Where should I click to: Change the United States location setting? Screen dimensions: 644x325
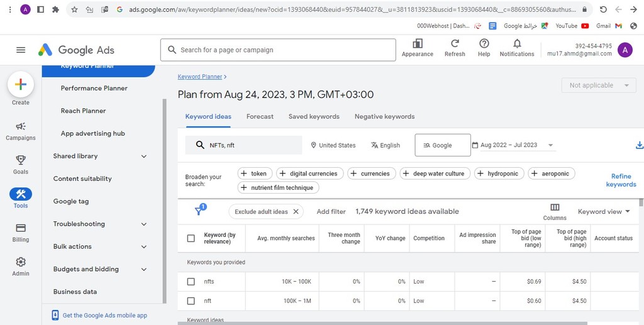point(333,145)
